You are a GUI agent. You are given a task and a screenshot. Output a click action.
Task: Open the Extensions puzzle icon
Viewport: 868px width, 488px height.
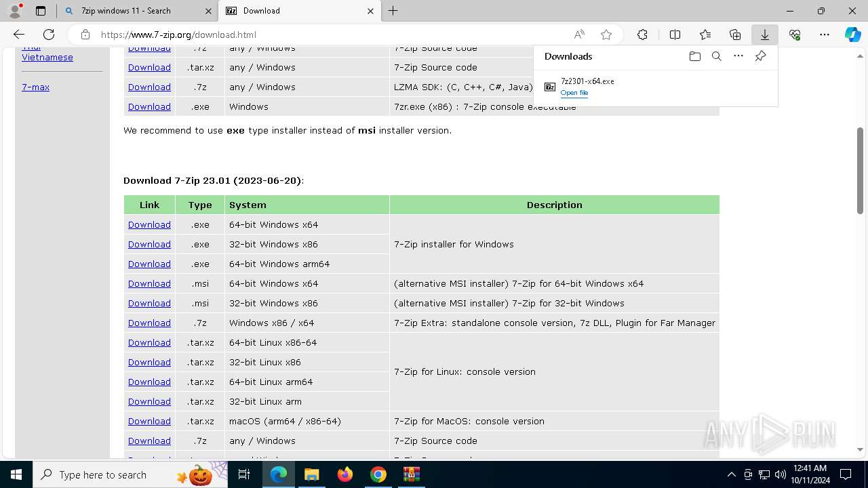tap(642, 35)
